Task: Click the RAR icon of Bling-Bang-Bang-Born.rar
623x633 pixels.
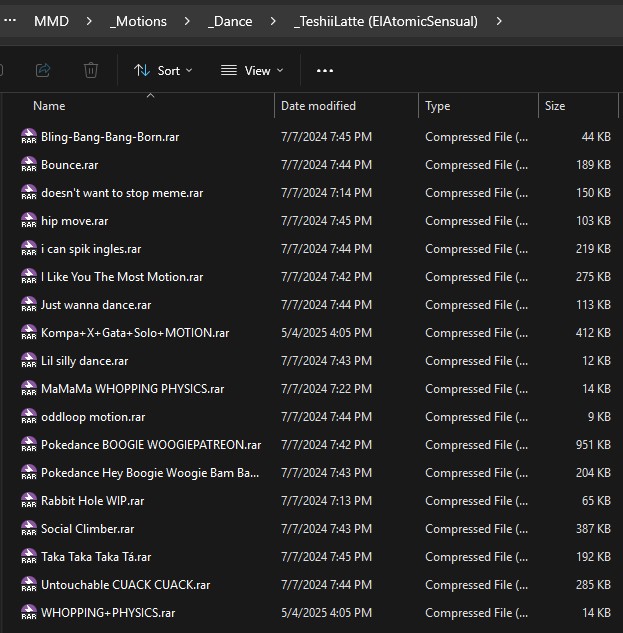Action: point(29,136)
